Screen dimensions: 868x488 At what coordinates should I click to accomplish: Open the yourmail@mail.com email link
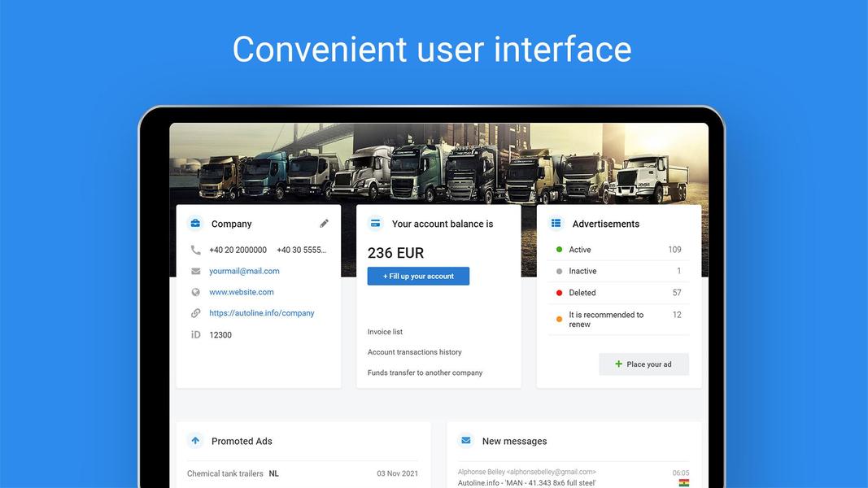pyautogui.click(x=244, y=271)
